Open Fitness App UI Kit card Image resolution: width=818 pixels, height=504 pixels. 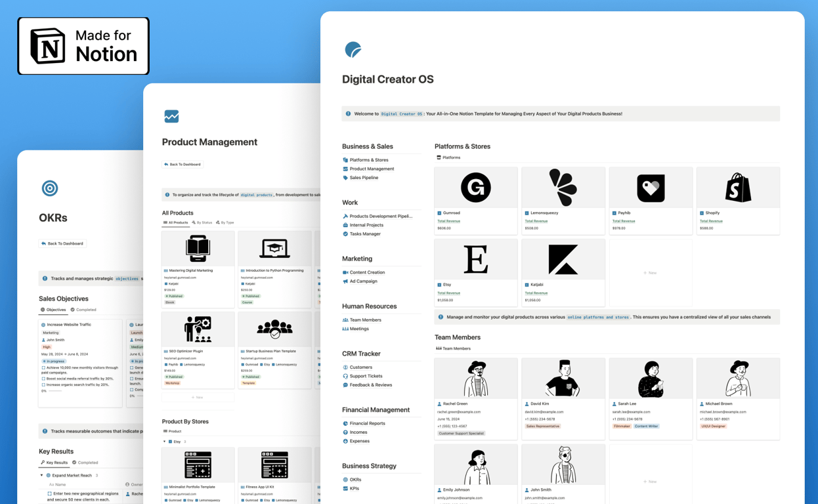[x=274, y=476]
